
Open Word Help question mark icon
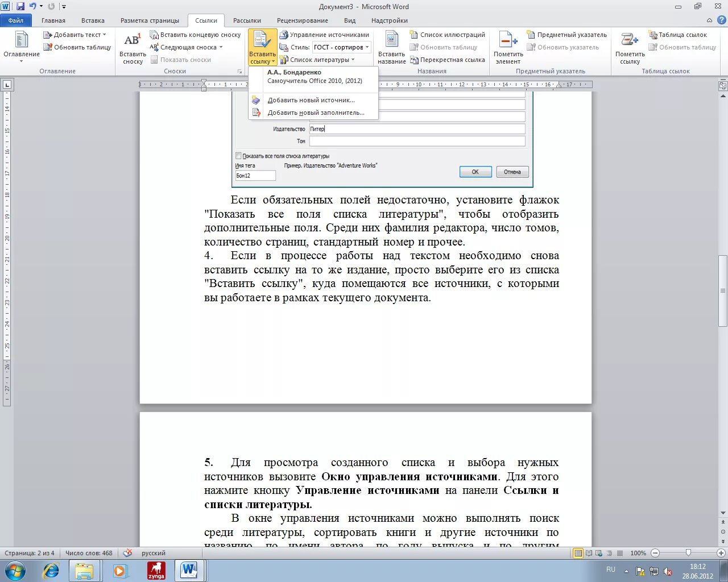(721, 20)
